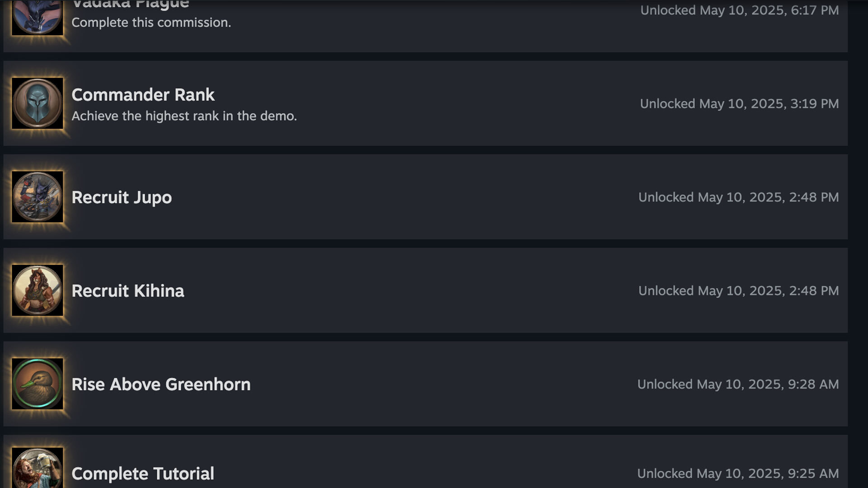This screenshot has height=488, width=868.
Task: Click the 'Complete this commission.' description
Action: tap(151, 23)
